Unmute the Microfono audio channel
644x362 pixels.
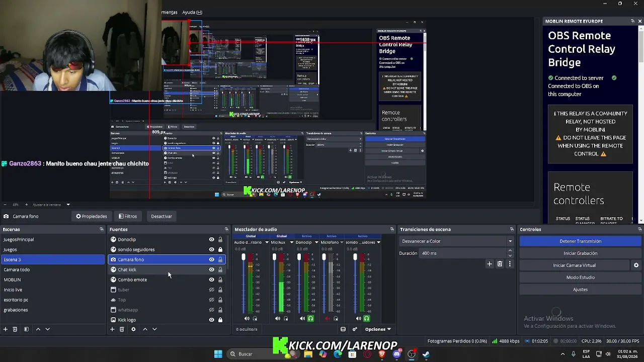tap(328, 318)
